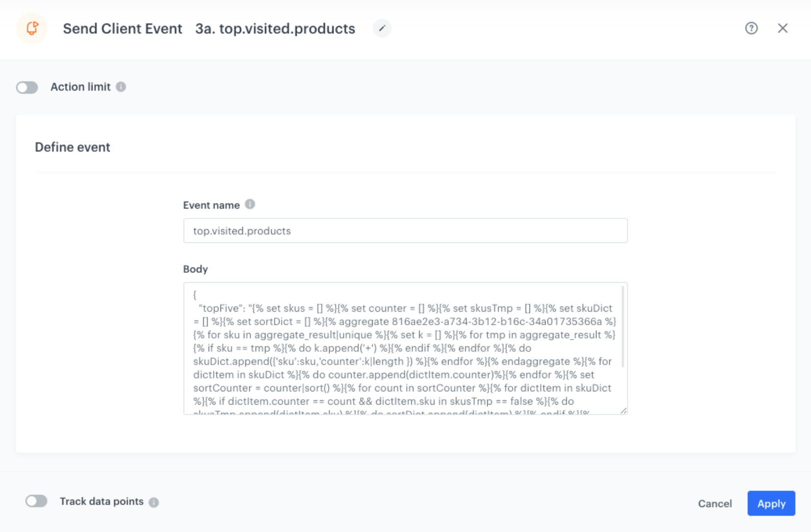Place cursor in the Body code area
This screenshot has width=811, height=532.
(405, 348)
